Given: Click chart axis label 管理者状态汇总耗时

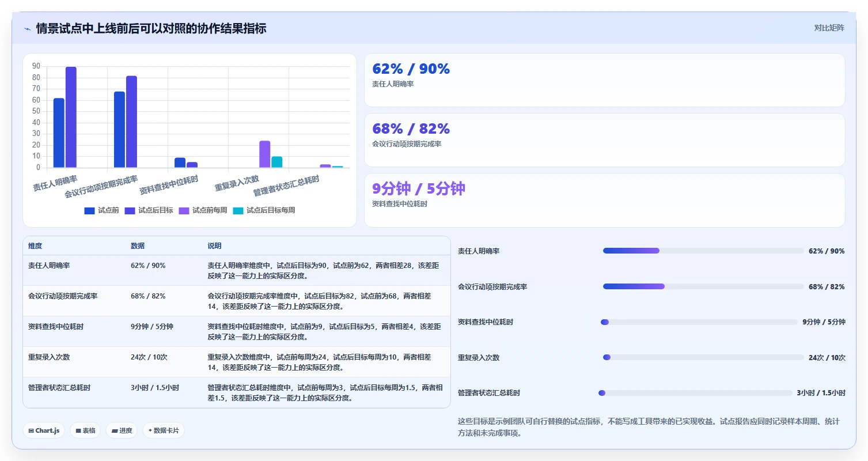Looking at the screenshot, I should point(286,186).
